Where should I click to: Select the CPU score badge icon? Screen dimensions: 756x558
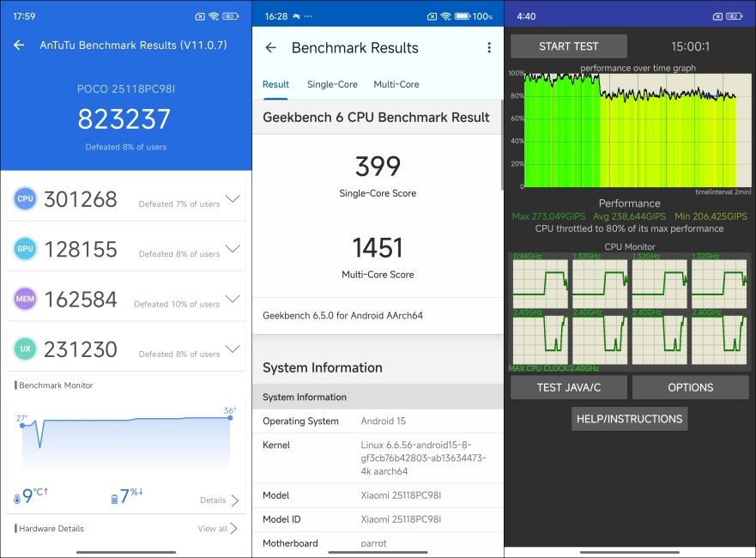pos(25,198)
